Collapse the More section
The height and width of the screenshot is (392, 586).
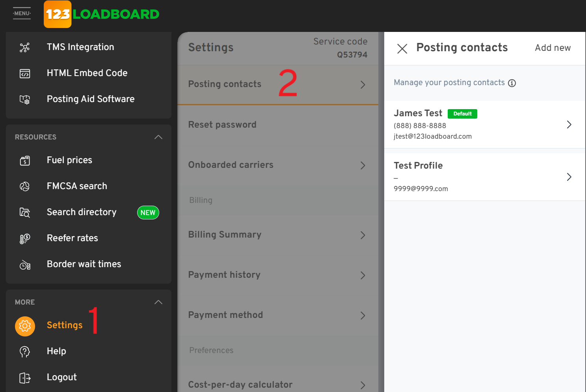point(158,302)
